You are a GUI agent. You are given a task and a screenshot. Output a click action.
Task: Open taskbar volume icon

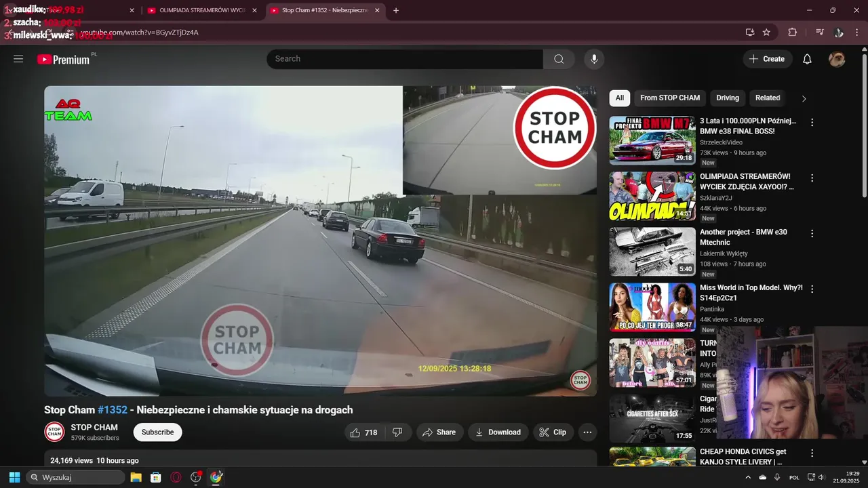click(x=821, y=477)
